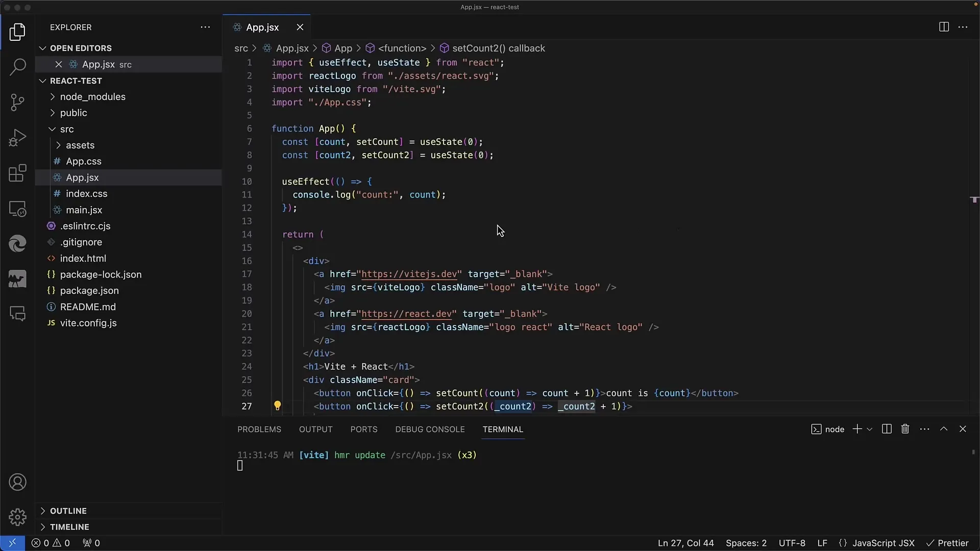Open terminal panel more actions ellipsis
The image size is (980, 551).
click(924, 429)
